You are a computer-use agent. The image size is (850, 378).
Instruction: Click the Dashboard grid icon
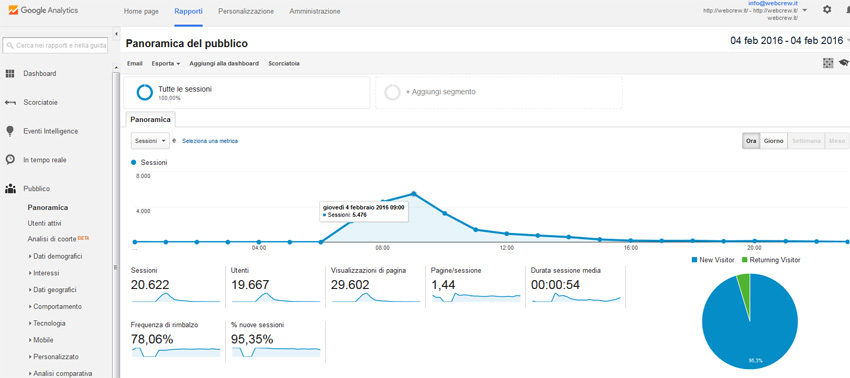(10, 74)
